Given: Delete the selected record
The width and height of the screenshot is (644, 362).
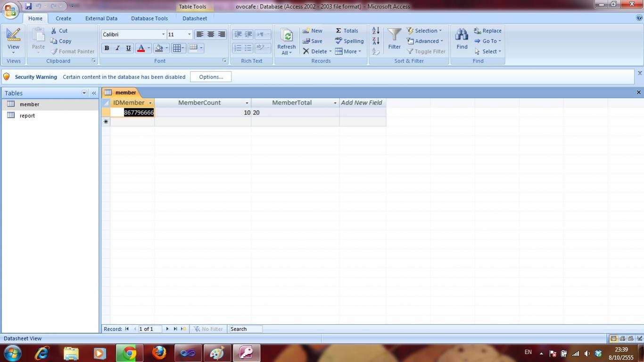Looking at the screenshot, I should 317,51.
